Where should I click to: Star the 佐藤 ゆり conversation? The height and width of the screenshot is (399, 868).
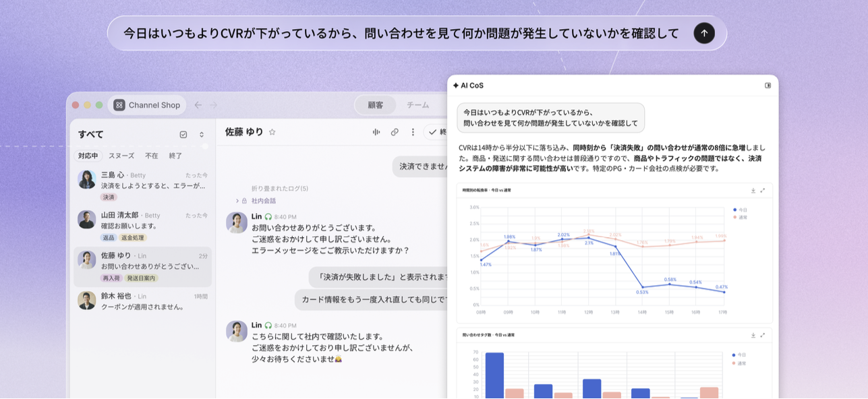pyautogui.click(x=272, y=132)
